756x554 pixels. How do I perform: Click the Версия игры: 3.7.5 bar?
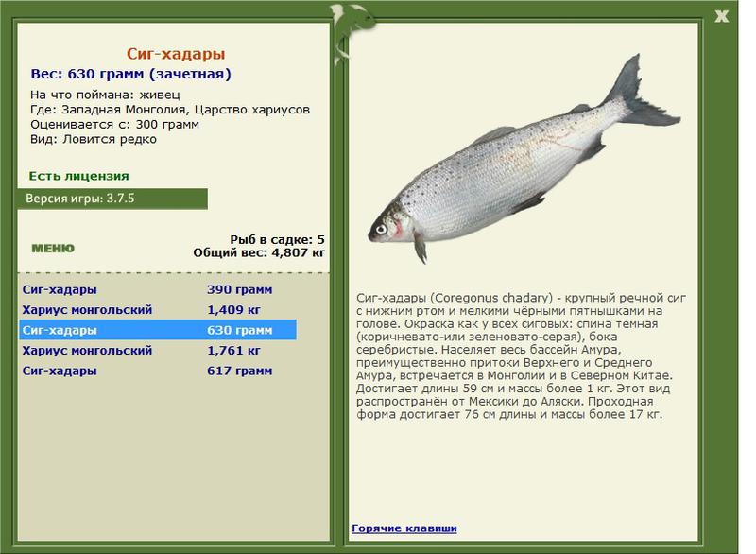pos(112,199)
